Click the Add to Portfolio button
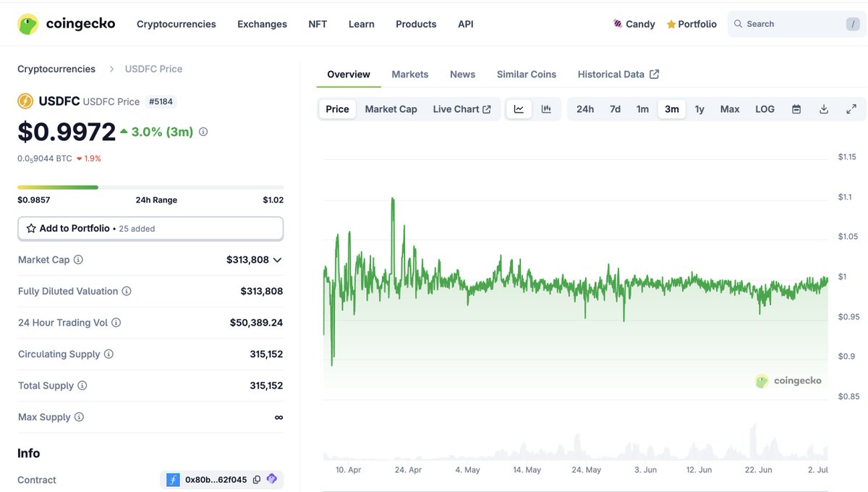The width and height of the screenshot is (868, 492). coord(150,229)
